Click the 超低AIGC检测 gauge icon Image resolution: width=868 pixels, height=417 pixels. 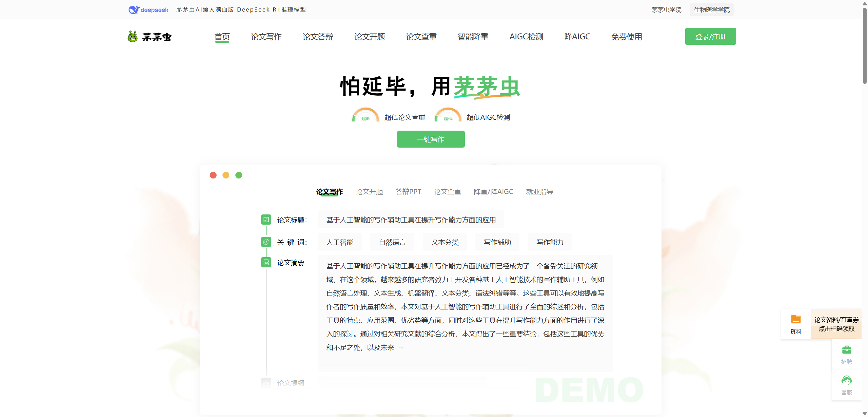[x=448, y=115]
